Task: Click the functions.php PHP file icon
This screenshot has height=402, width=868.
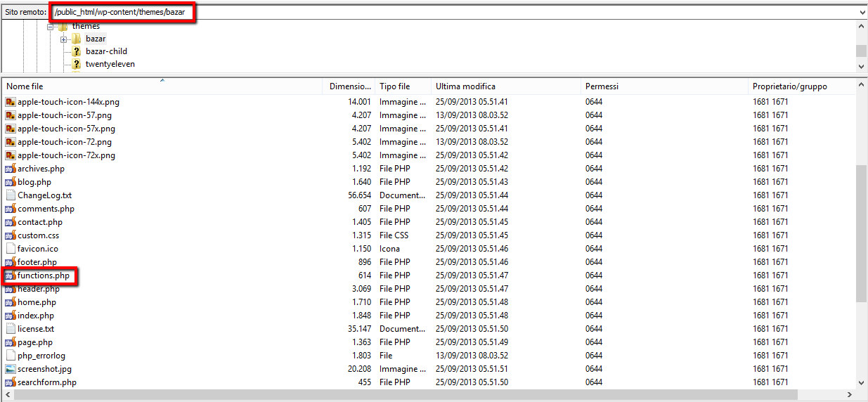Action: 10,275
